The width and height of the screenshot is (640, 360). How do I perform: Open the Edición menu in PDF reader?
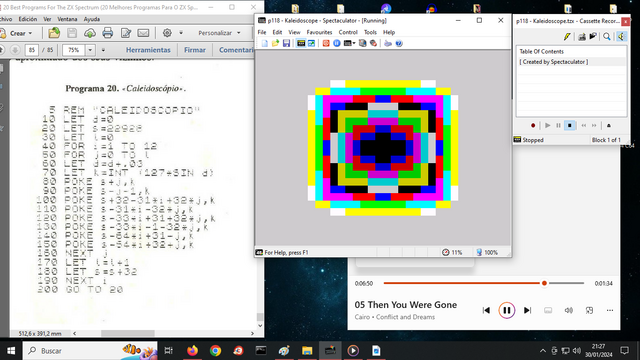(28, 19)
